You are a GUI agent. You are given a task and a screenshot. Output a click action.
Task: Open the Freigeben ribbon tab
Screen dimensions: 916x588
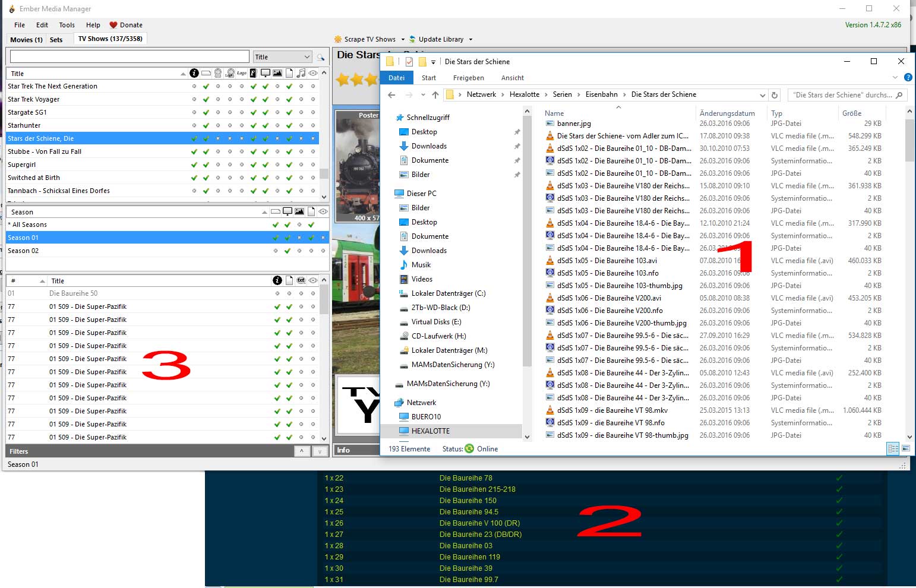click(468, 78)
